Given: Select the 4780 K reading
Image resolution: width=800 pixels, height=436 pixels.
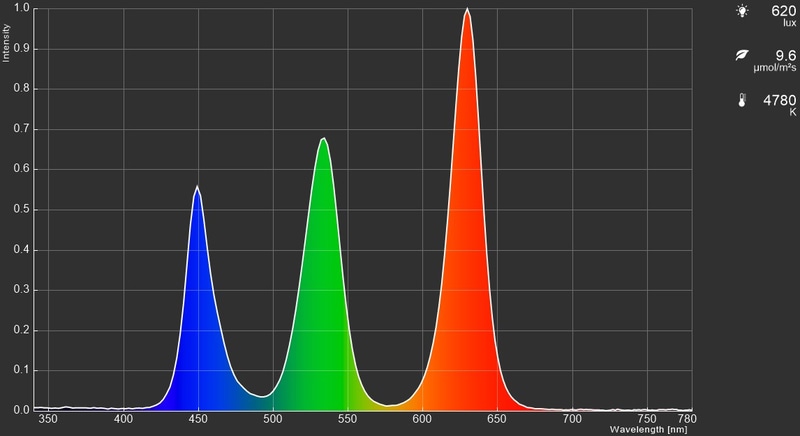Looking at the screenshot, I should coord(780,105).
